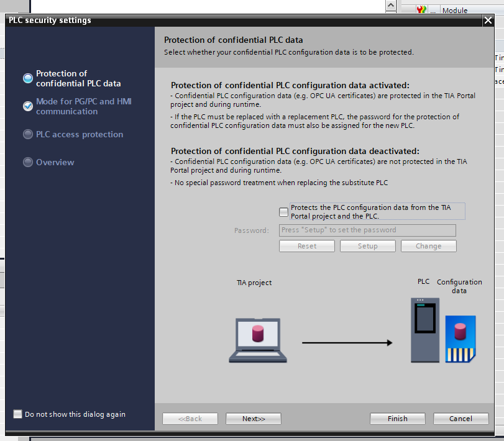Viewport: 504px width, 441px height.
Task: Click the 'Configuration data' label
Action: pyautogui.click(x=459, y=286)
